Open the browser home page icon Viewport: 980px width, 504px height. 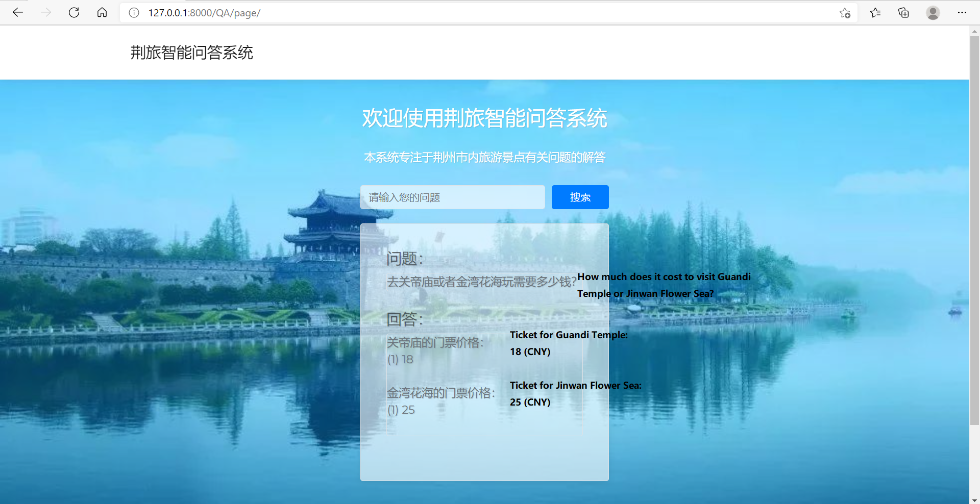[102, 13]
